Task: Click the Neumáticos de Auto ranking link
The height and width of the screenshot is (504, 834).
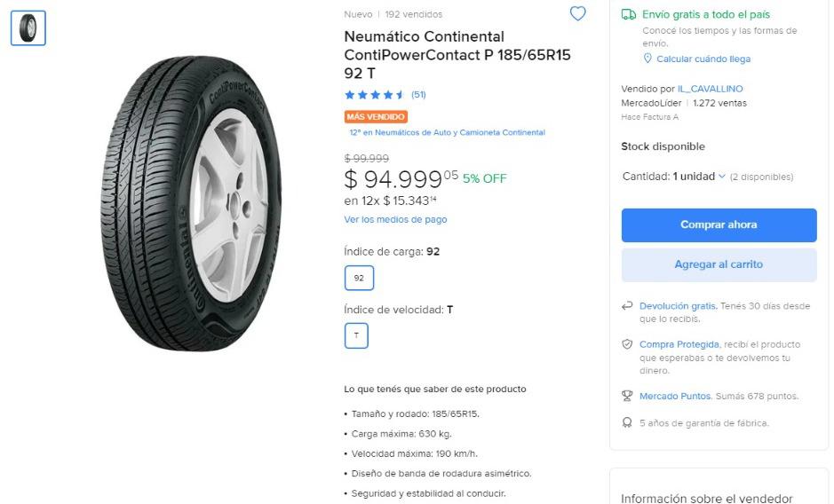Action: click(x=447, y=133)
